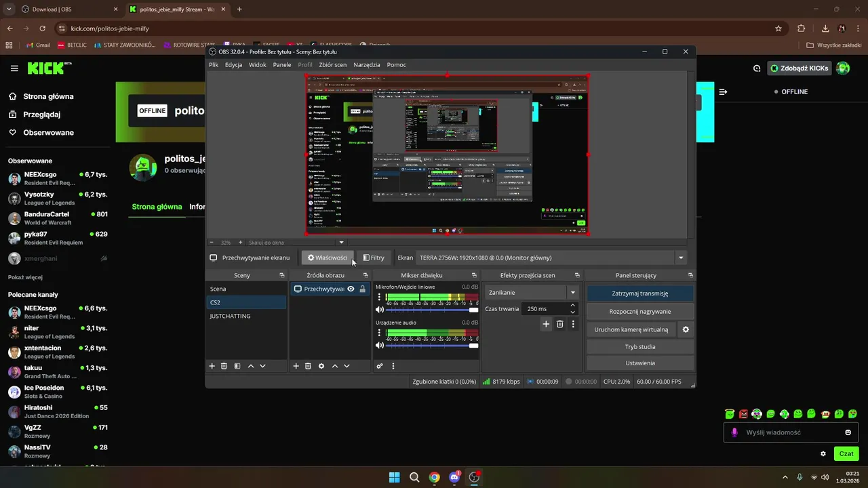Open Windows taskbar search
This screenshot has height=488, width=868.
[414, 477]
